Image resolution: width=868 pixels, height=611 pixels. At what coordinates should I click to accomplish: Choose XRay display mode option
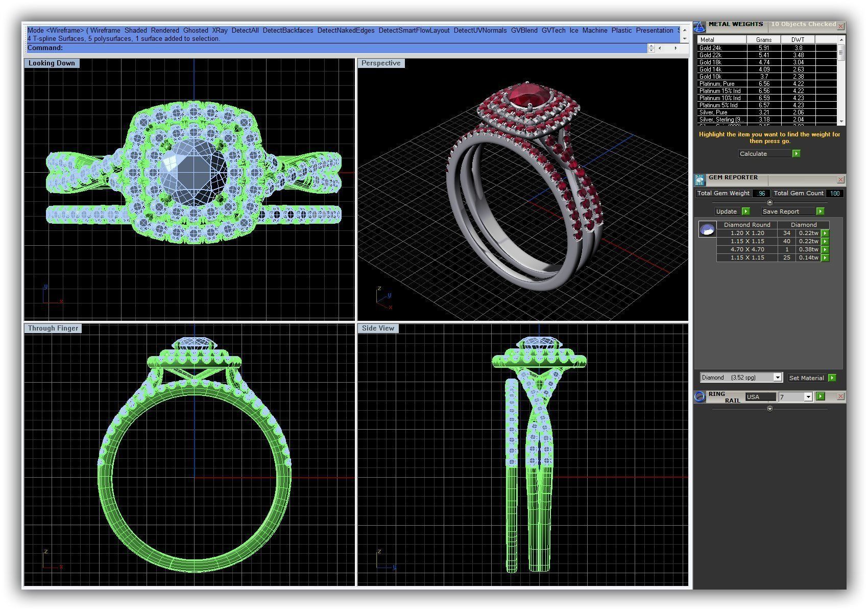point(220,31)
